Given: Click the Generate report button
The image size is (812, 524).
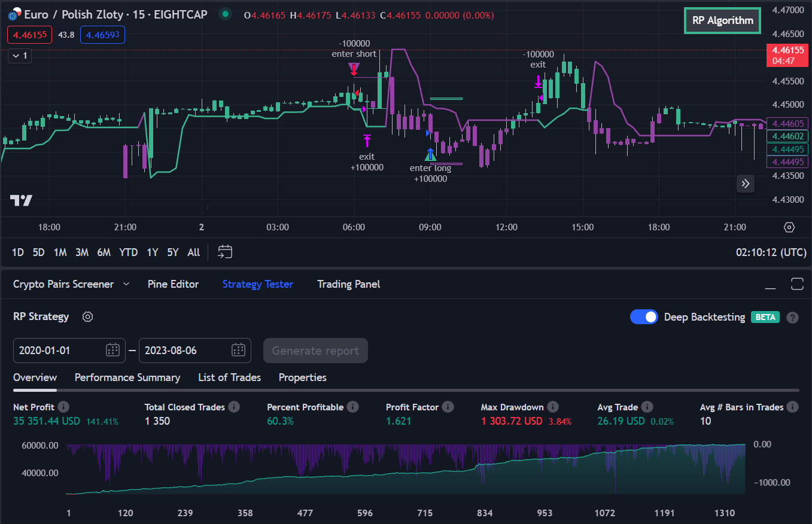Looking at the screenshot, I should tap(315, 351).
